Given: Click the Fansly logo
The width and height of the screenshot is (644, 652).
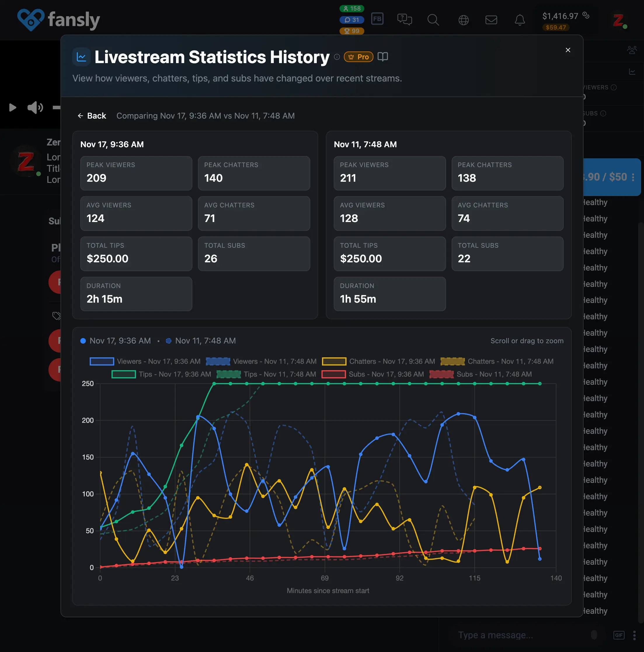Looking at the screenshot, I should 59,19.
